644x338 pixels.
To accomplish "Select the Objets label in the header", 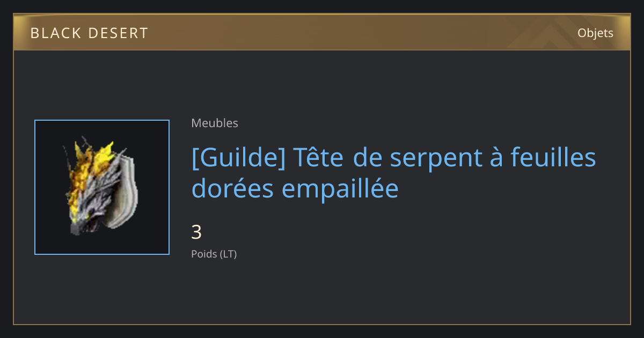I will coord(595,33).
